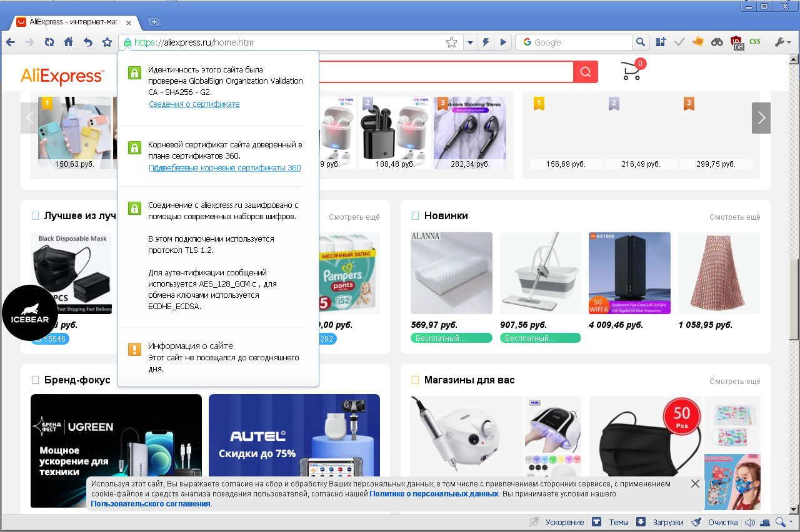Screen dimensions: 800x532
Task: Open the favorites star icon left of address bar
Action: [x=107, y=42]
